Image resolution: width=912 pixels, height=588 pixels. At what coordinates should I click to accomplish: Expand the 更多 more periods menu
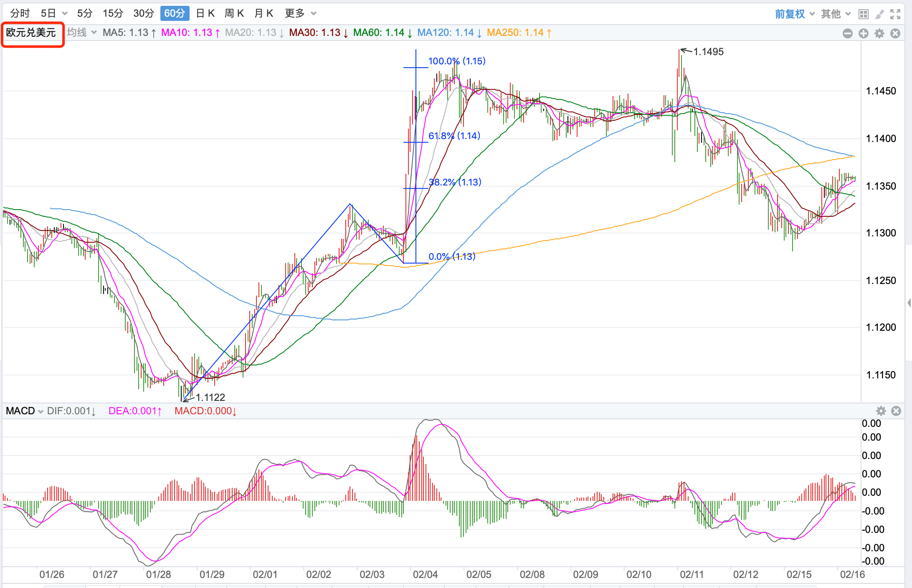coord(300,13)
